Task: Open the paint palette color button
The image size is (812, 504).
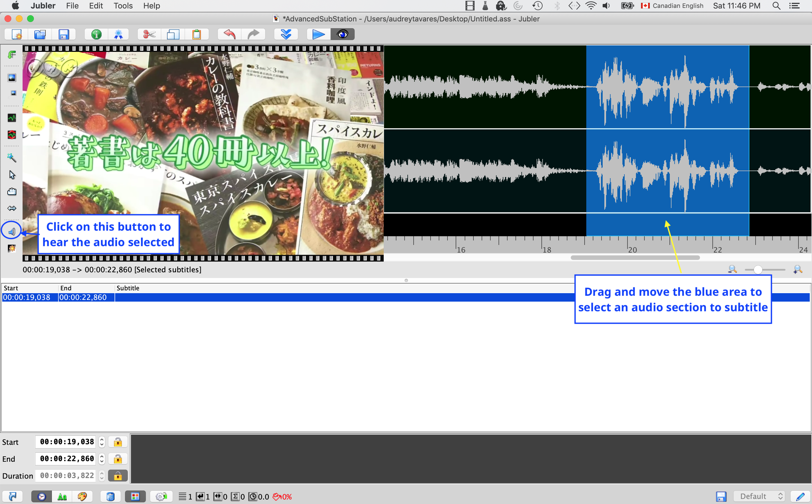Action: click(82, 497)
